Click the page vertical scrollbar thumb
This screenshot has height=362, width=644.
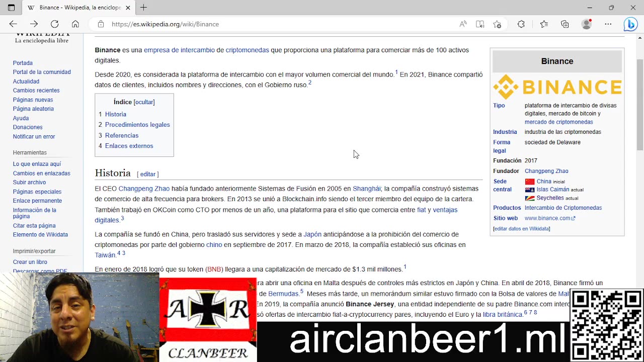640,104
